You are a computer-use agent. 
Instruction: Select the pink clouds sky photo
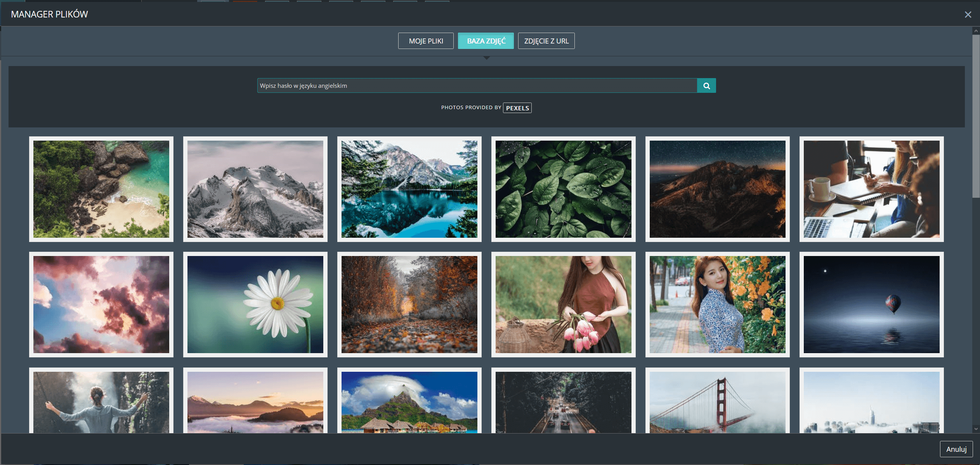[101, 305]
